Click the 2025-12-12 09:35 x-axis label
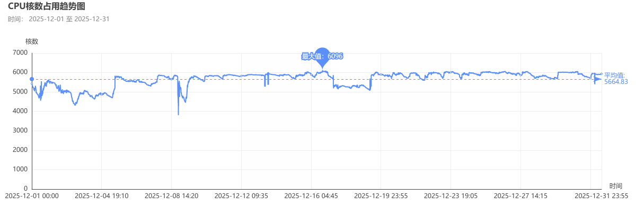Viewport: 644px width, 213px height. pos(241,196)
